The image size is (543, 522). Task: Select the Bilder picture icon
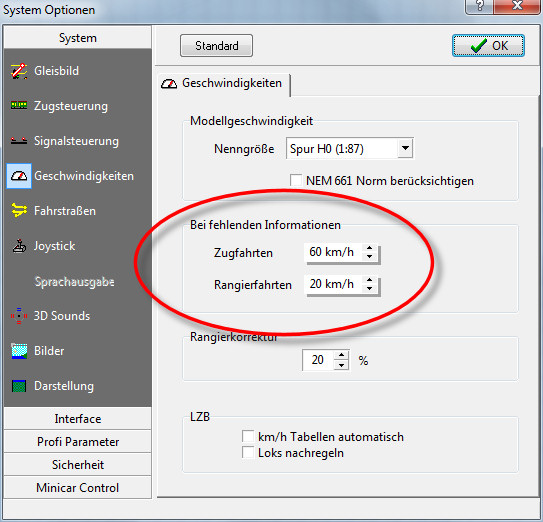tap(19, 351)
